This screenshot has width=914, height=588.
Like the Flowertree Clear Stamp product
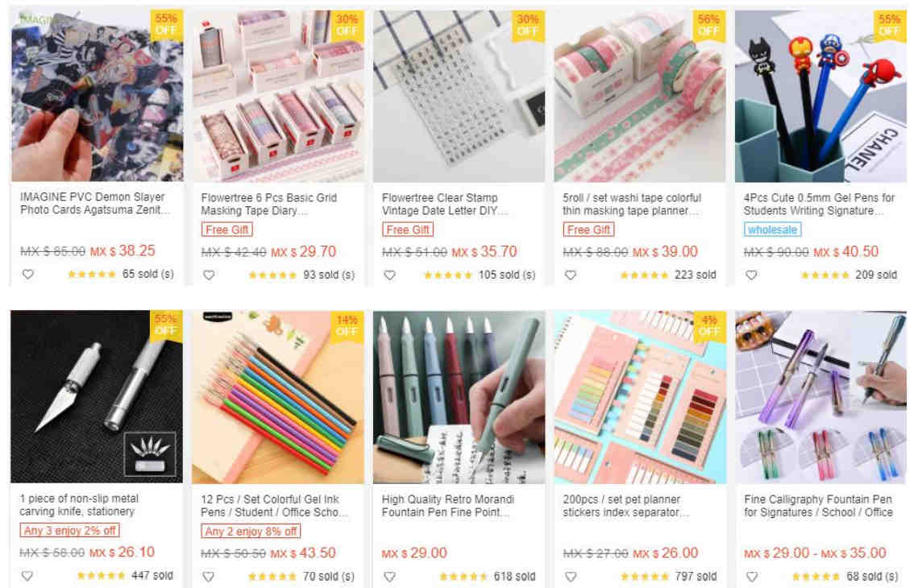click(389, 275)
